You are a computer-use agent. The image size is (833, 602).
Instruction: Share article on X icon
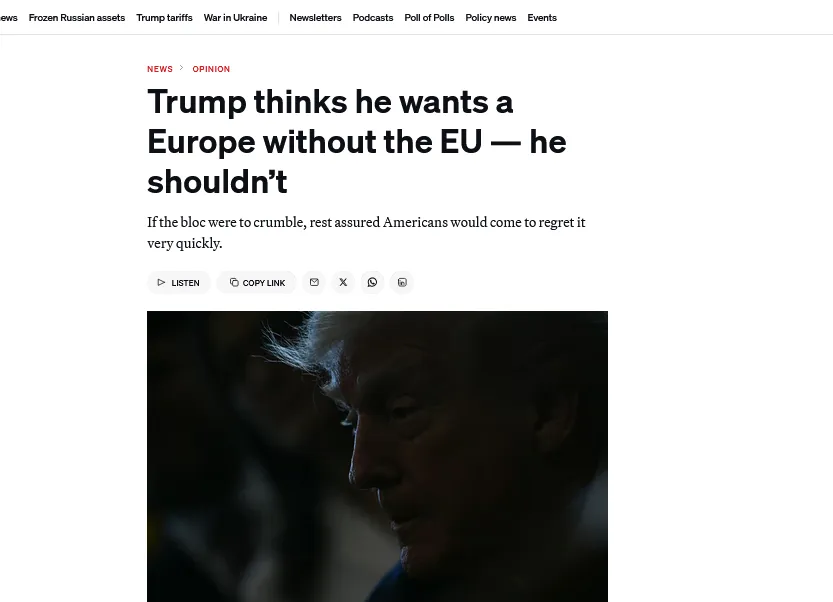(x=343, y=282)
